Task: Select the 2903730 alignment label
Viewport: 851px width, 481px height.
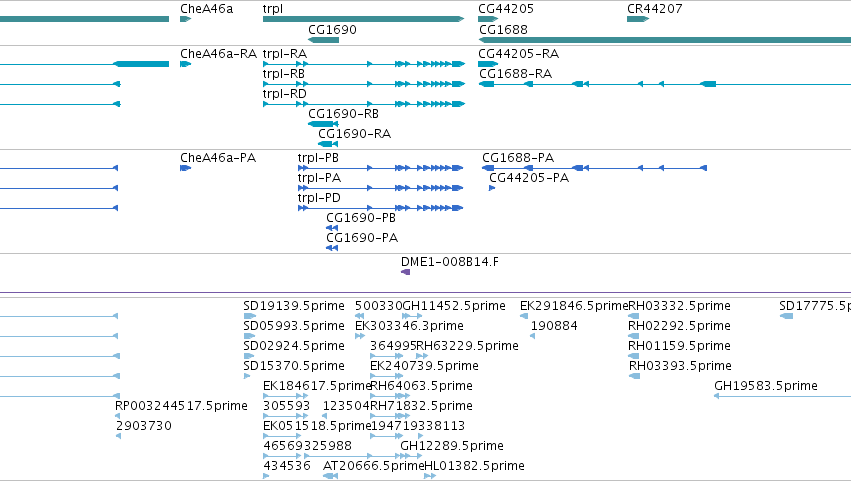Action: [143, 427]
